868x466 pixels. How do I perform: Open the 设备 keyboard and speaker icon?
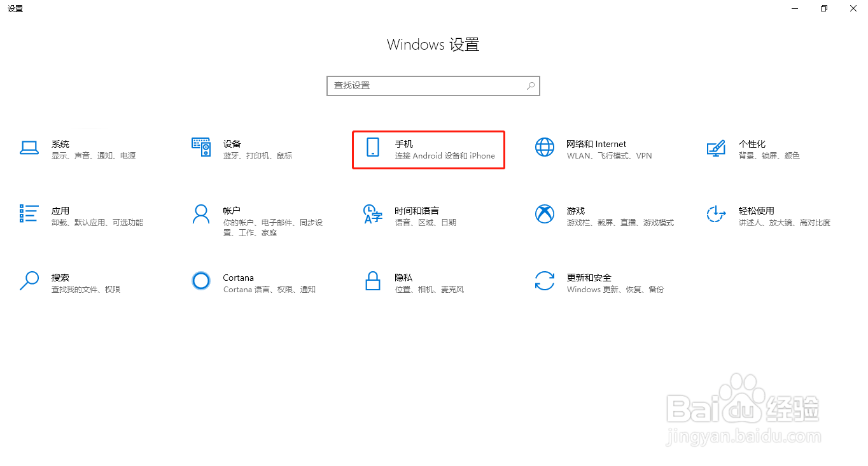201,147
